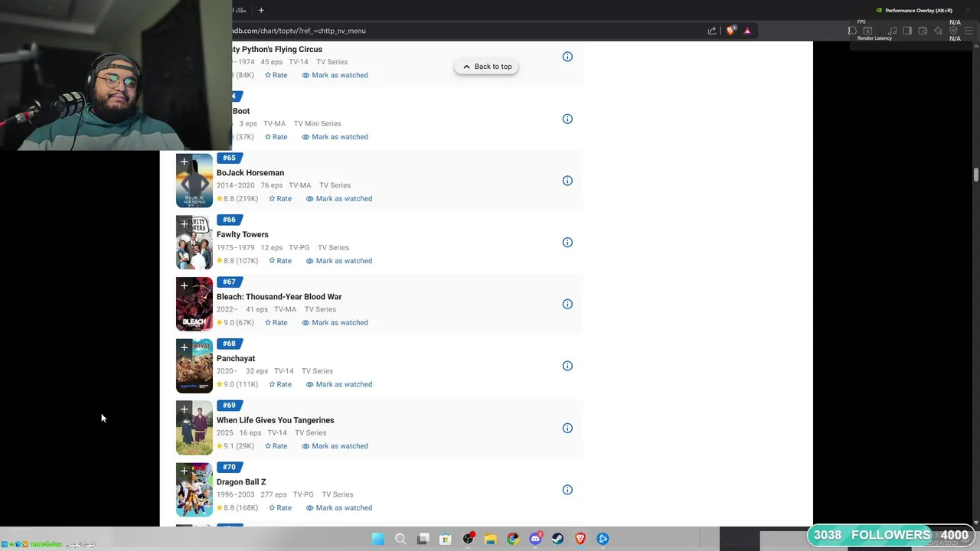Viewport: 980px width, 551px height.
Task: Mark Bleach: Thousand-Year Blood War as watched
Action: coord(335,323)
